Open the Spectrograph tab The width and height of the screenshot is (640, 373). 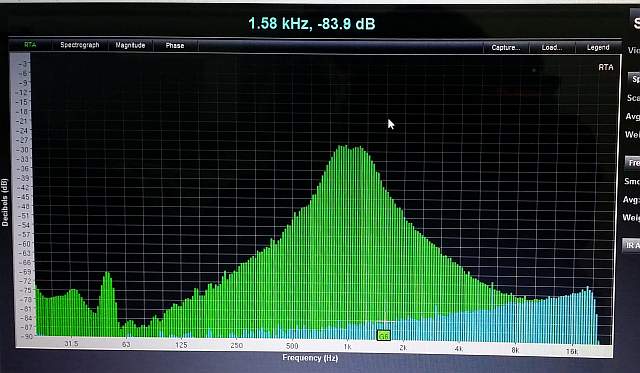pos(80,45)
